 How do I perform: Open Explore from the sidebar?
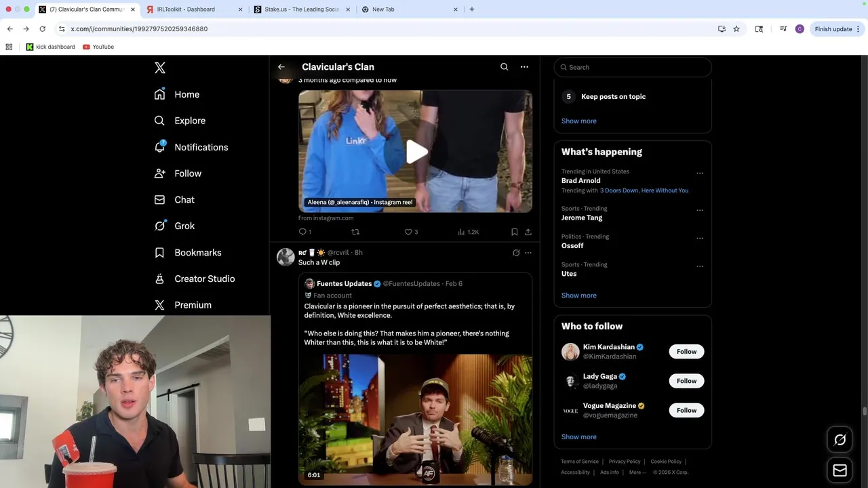pyautogui.click(x=180, y=121)
